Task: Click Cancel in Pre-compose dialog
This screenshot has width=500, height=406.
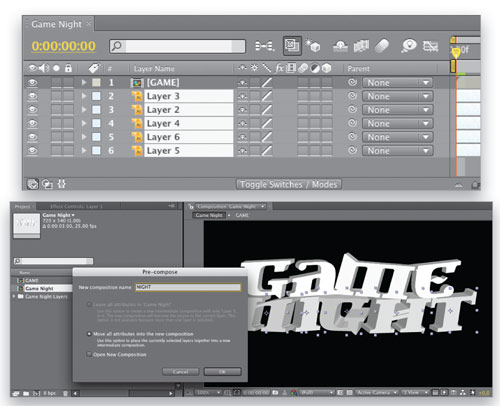Action: pyautogui.click(x=181, y=372)
